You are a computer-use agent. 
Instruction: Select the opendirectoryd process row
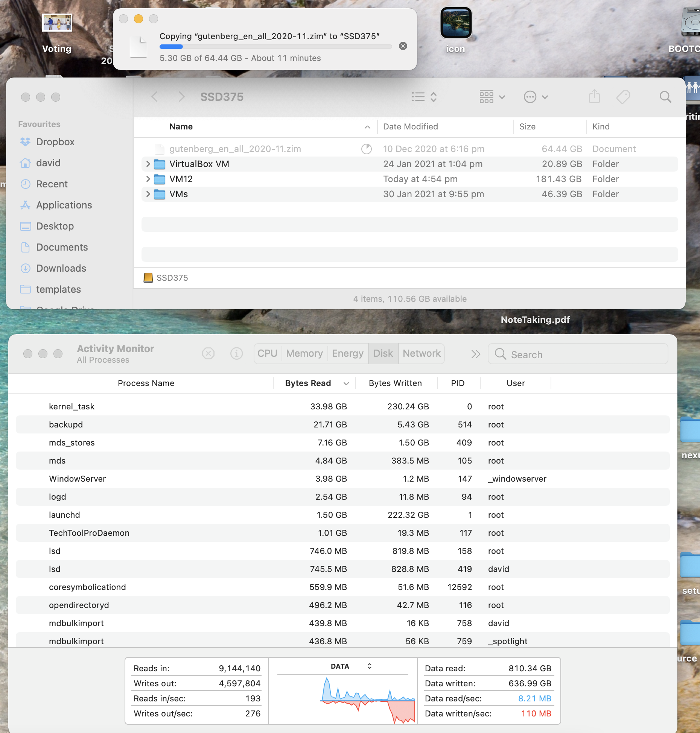pos(343,605)
